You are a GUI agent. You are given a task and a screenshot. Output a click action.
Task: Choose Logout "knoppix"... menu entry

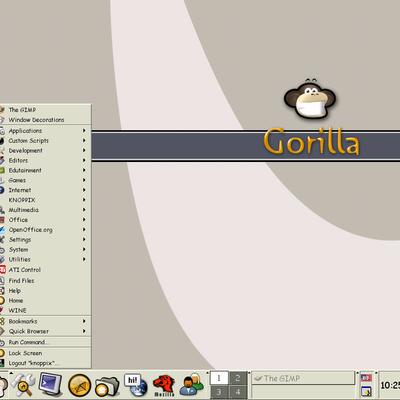45,363
